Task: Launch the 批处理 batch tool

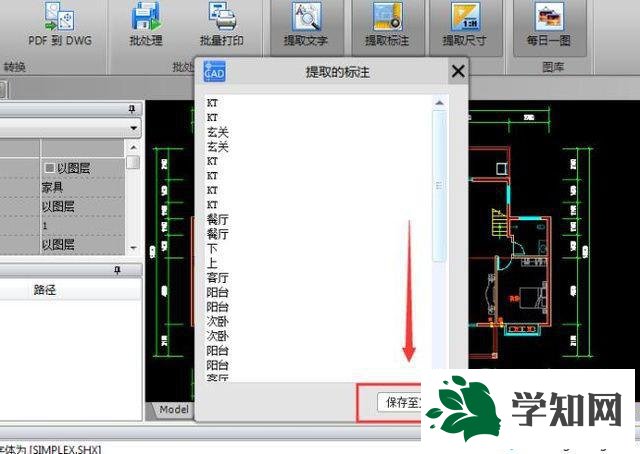Action: [x=146, y=24]
